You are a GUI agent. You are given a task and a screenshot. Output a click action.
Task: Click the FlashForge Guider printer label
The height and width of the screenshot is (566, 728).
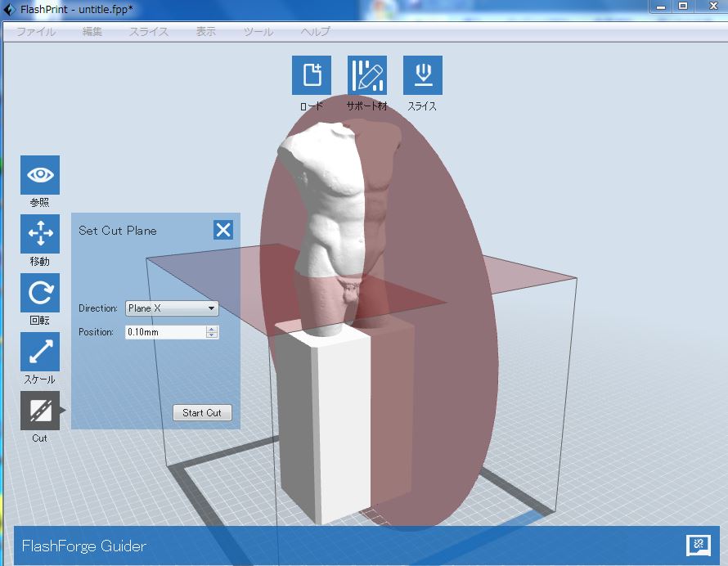point(84,546)
